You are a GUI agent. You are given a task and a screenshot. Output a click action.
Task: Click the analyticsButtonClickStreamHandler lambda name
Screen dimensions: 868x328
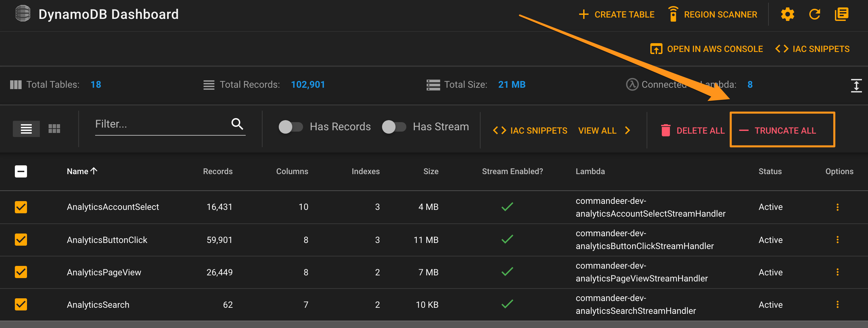tap(645, 240)
